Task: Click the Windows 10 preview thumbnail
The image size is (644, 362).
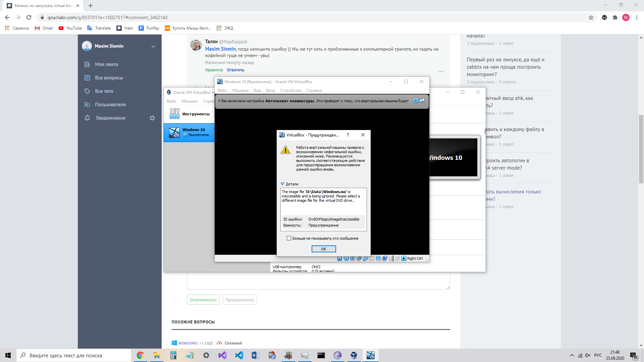Action: click(453, 158)
